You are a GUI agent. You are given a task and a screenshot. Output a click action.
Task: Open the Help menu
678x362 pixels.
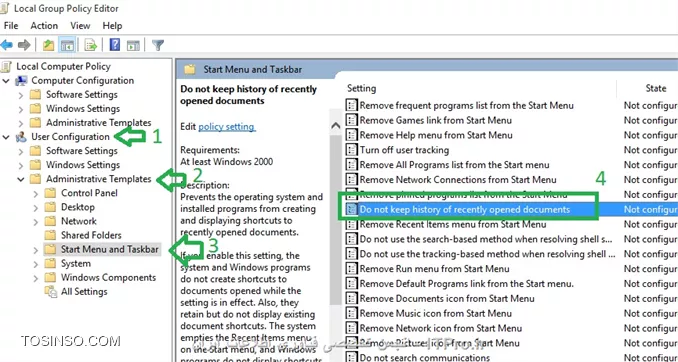(x=112, y=26)
